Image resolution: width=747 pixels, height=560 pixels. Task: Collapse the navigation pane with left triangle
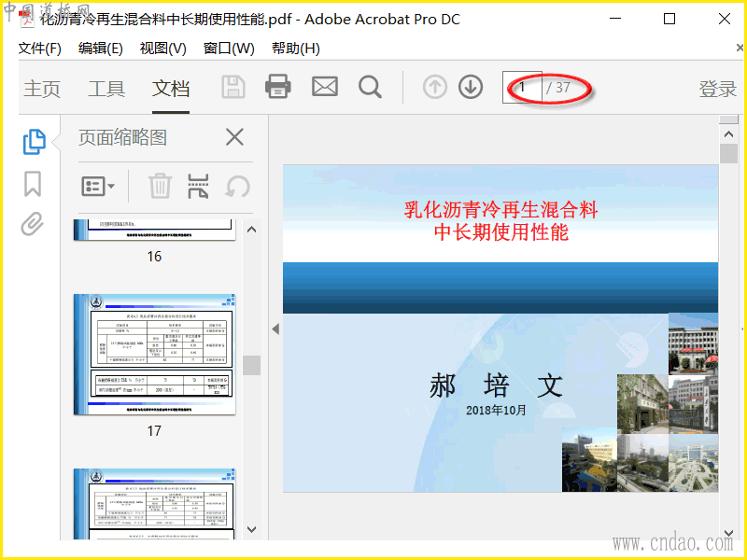tap(275, 329)
